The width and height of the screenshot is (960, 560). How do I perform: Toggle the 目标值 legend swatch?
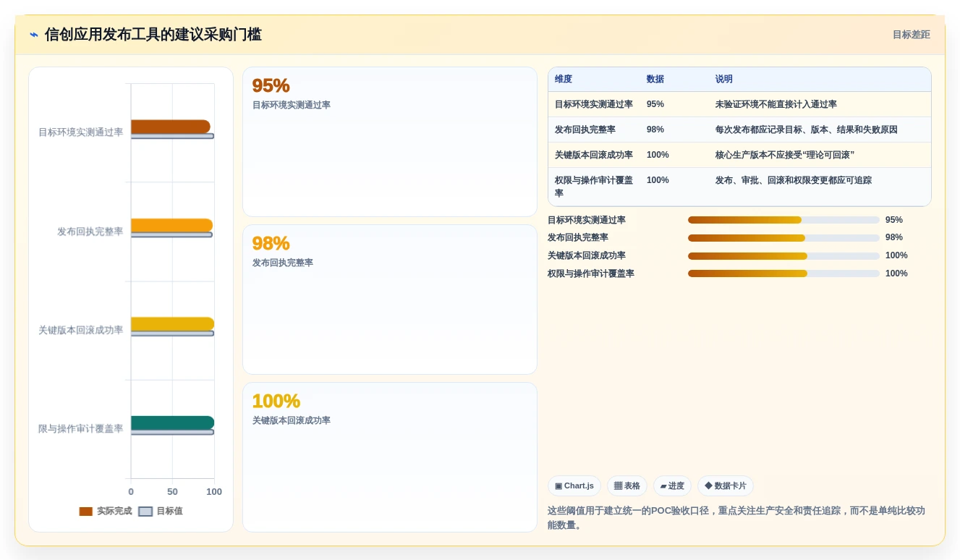point(145,511)
